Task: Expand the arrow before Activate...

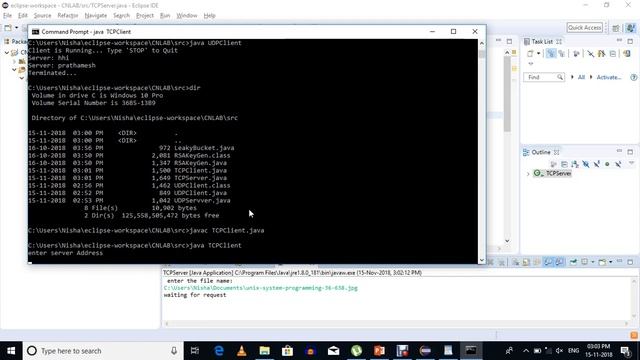Action: click(591, 77)
